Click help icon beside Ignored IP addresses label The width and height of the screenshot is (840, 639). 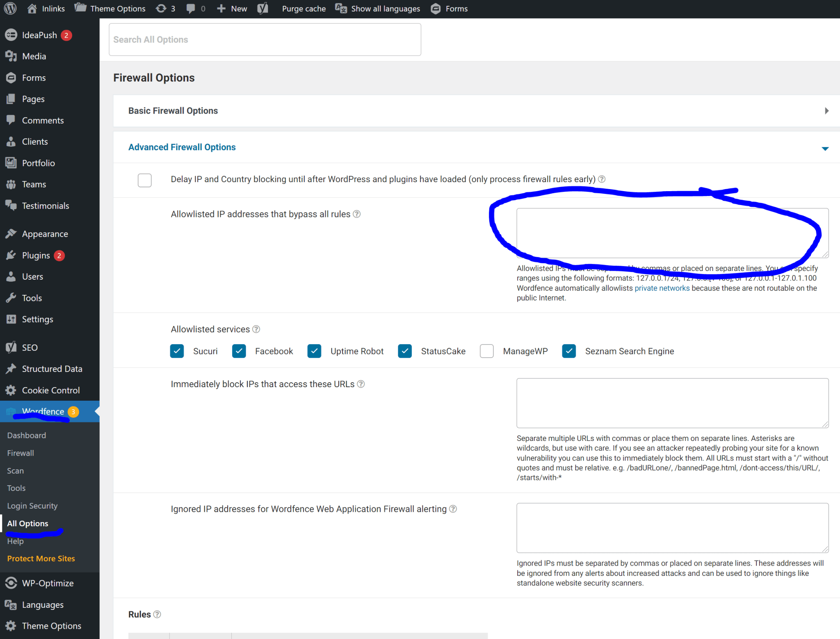(453, 509)
